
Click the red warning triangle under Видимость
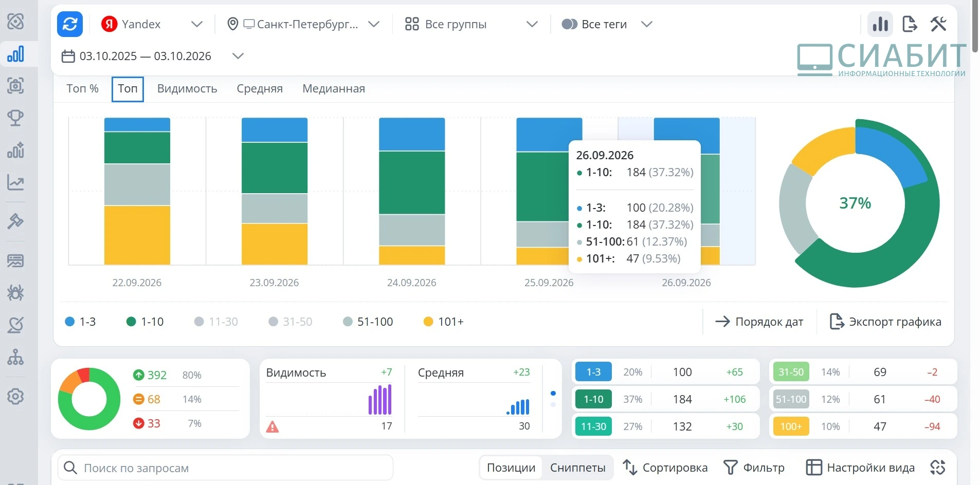tap(273, 426)
